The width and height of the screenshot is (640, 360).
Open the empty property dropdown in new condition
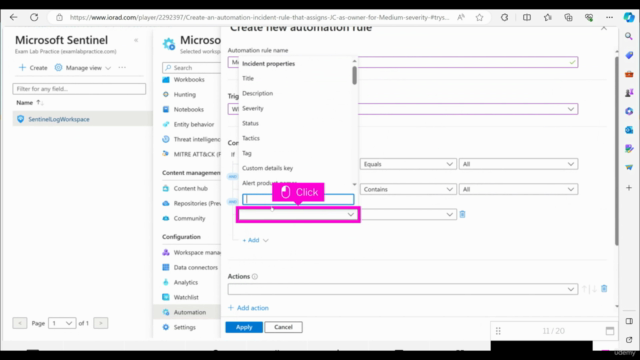pos(298,214)
